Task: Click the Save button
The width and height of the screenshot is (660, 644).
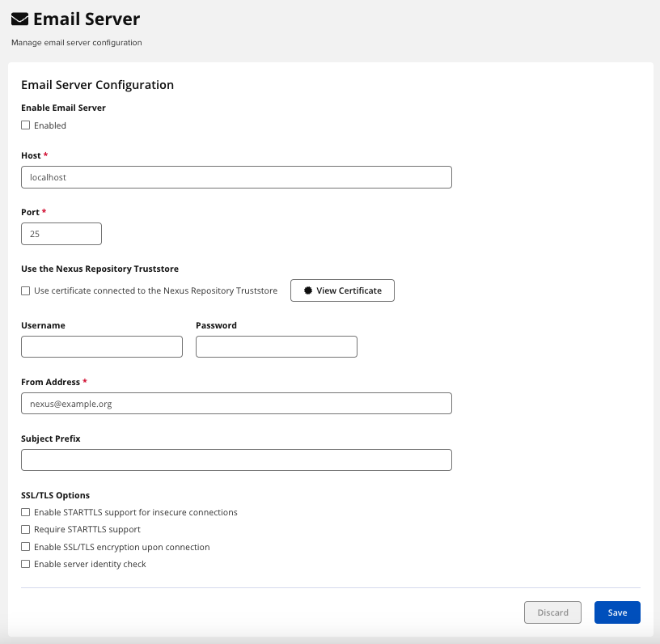Action: coord(617,612)
